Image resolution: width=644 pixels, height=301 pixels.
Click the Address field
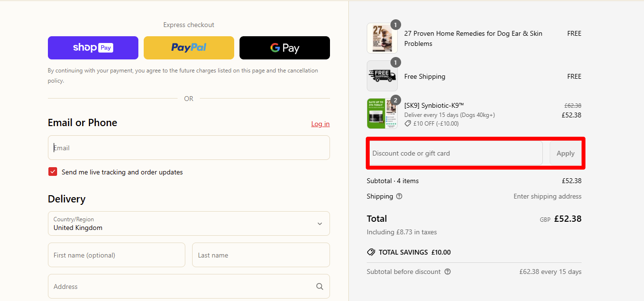189,287
